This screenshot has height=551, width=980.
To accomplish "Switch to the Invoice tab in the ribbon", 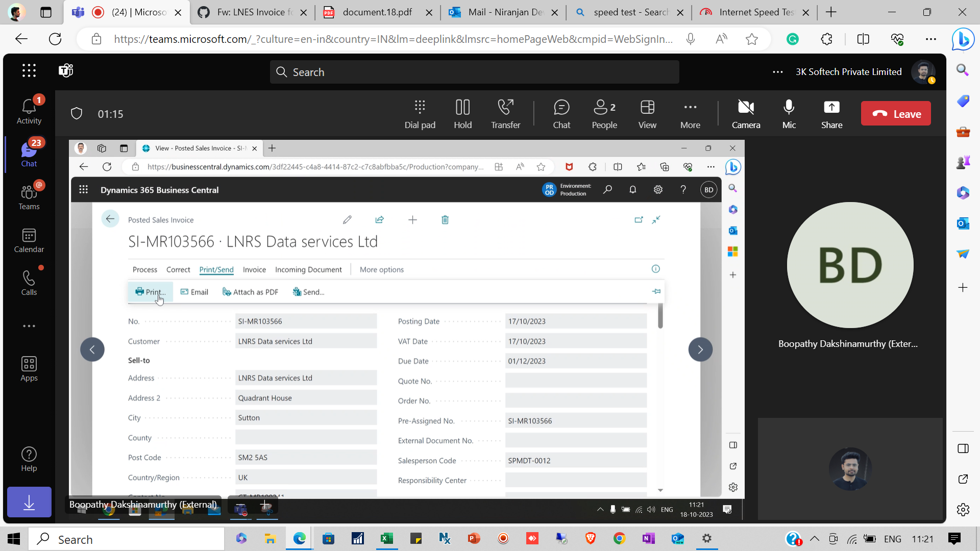I will (x=254, y=269).
